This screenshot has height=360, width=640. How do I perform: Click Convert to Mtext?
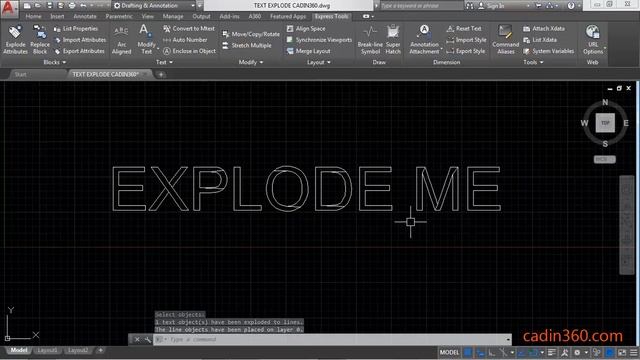point(189,29)
